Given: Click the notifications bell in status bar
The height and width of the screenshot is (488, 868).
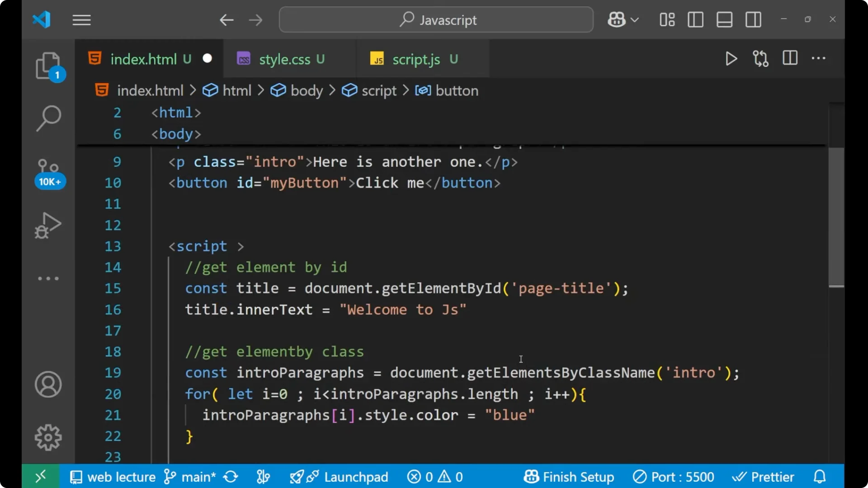Looking at the screenshot, I should click(820, 477).
